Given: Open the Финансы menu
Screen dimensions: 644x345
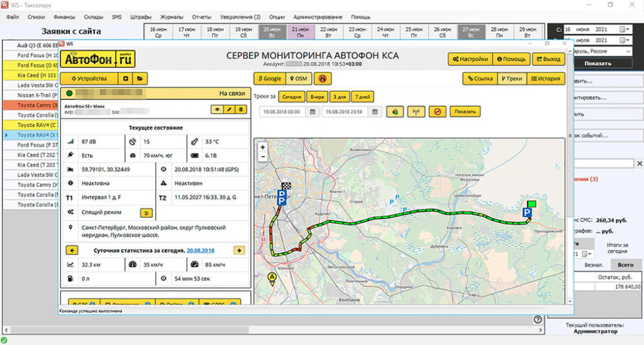Looking at the screenshot, I should [64, 17].
